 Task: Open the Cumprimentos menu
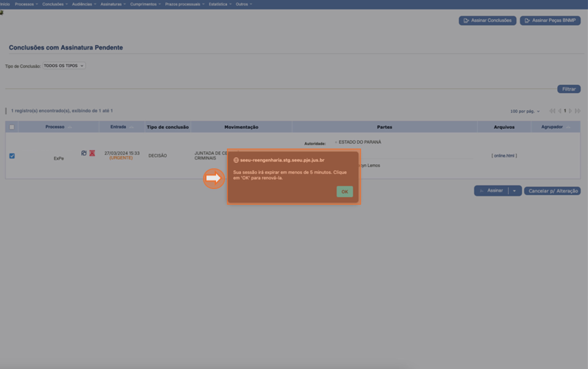144,4
